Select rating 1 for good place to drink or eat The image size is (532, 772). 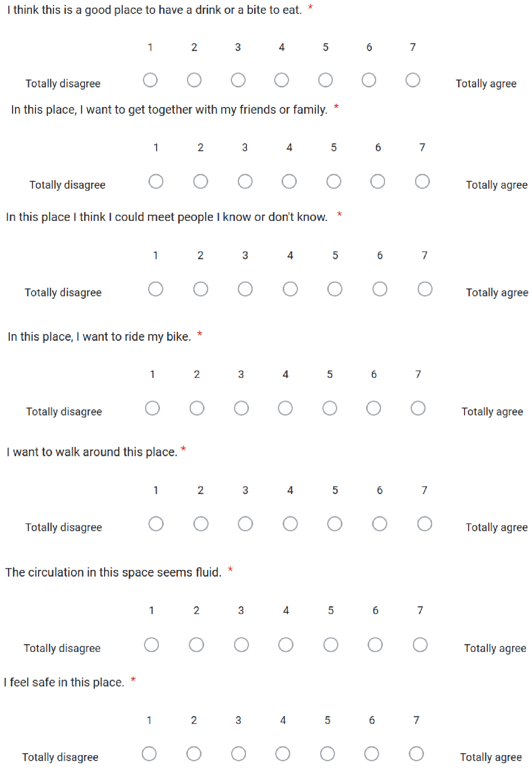click(150, 80)
